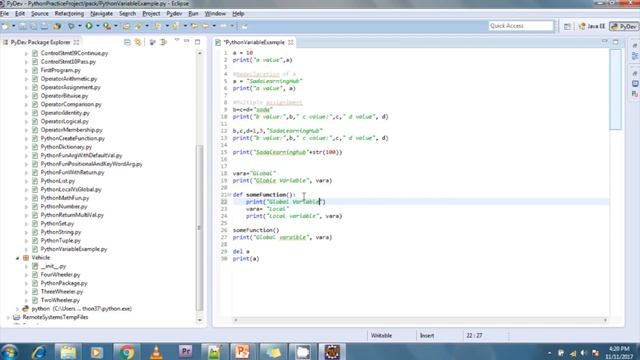This screenshot has width=640, height=360.
Task: Click the Save toolbar icon
Action: pos(22,26)
